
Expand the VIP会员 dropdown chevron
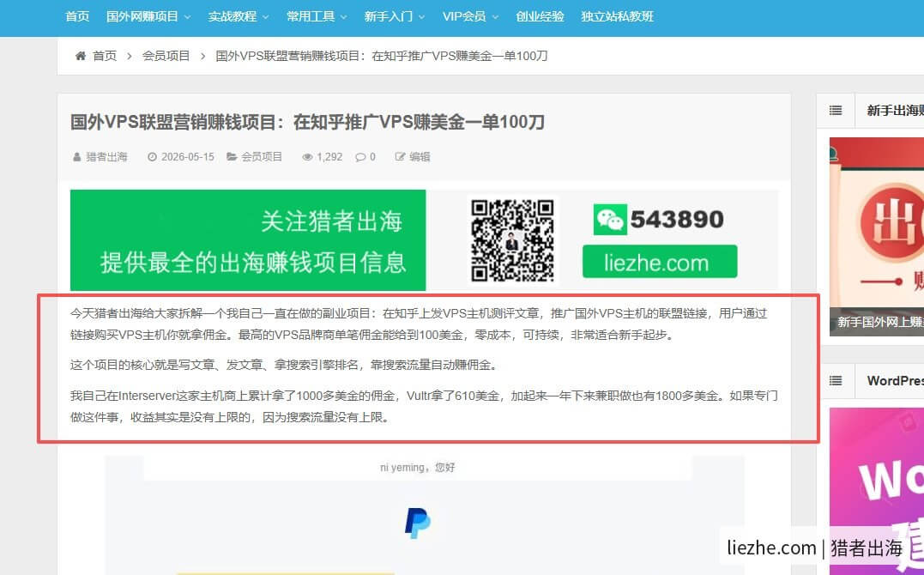point(495,17)
